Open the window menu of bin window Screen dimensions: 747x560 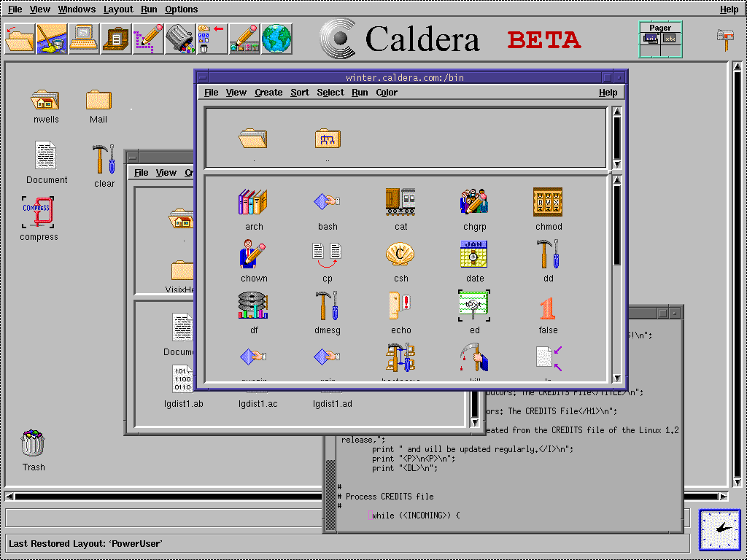click(x=203, y=77)
